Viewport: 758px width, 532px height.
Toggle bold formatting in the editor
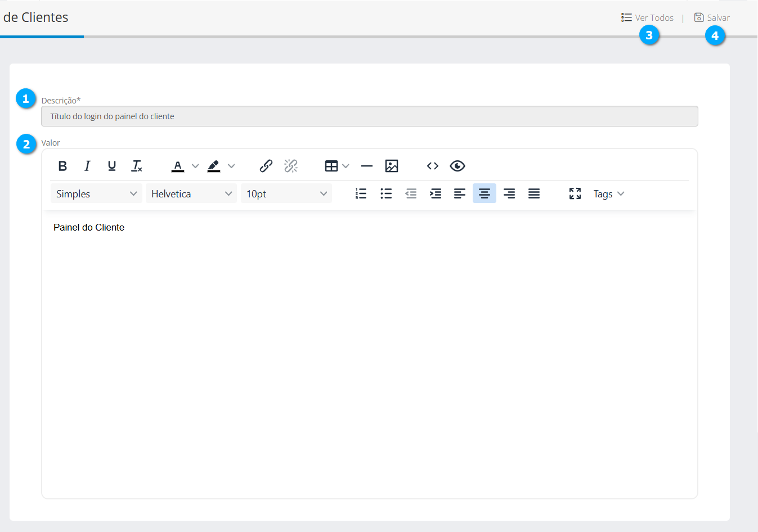pyautogui.click(x=62, y=166)
